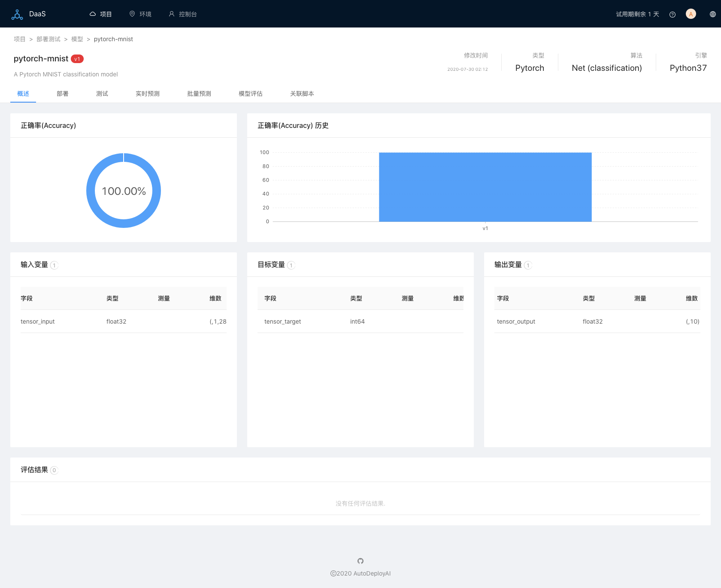Image resolution: width=721 pixels, height=588 pixels.
Task: Click 维数 header in 输出变量 table
Action: pyautogui.click(x=692, y=298)
